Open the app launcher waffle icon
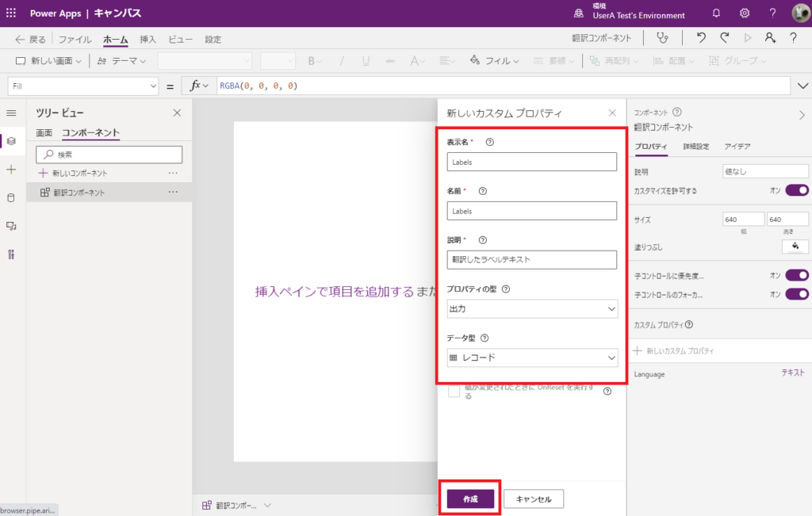812x516 pixels. 11,13
